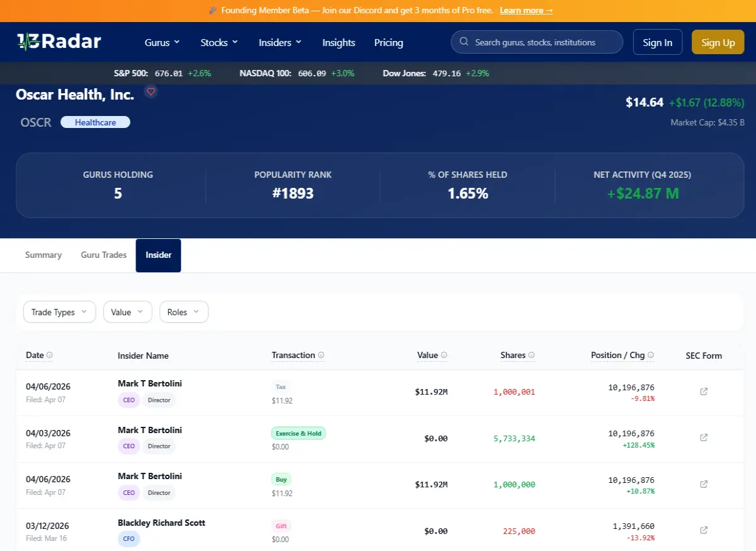Add Oscar Health to favorites heart icon
This screenshot has width=756, height=551.
[x=151, y=91]
